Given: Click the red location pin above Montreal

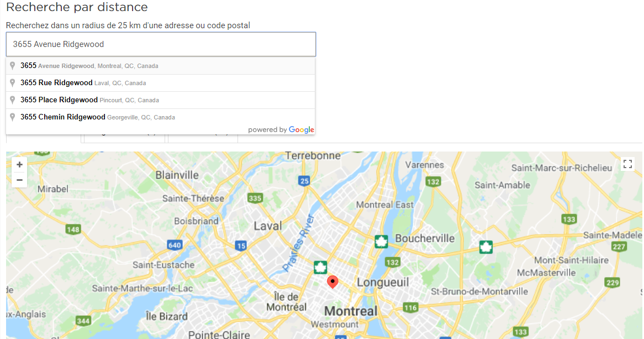Looking at the screenshot, I should pyautogui.click(x=332, y=281).
